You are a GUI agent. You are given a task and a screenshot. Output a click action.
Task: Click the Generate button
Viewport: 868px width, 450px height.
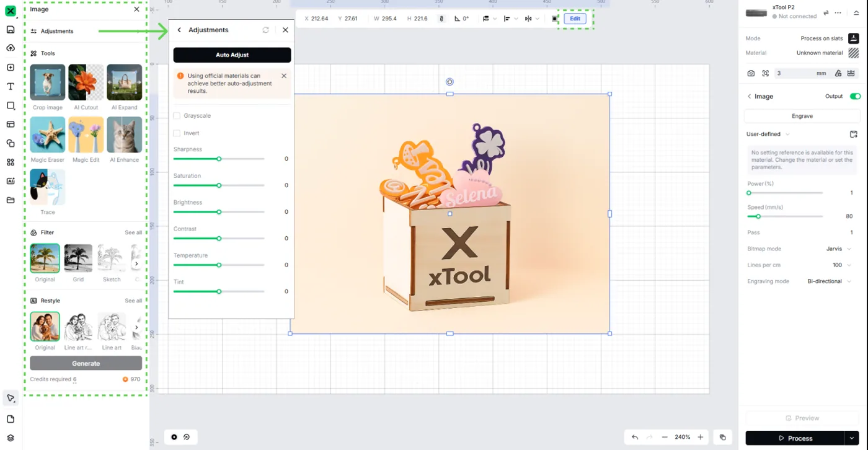tap(86, 363)
